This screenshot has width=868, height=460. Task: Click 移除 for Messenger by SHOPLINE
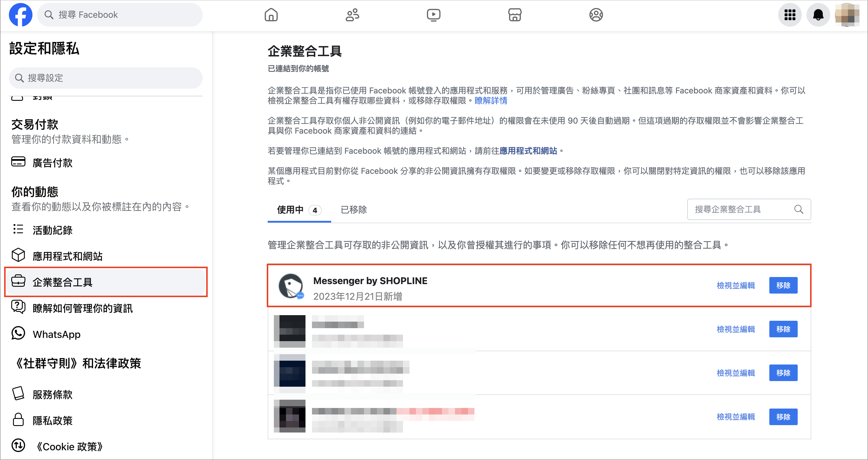point(783,285)
